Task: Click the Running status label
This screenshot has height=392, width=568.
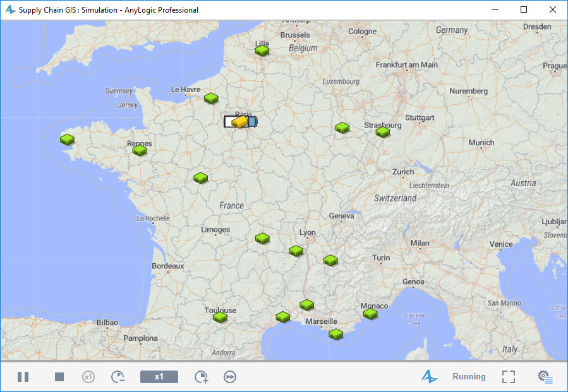Action: tap(469, 376)
